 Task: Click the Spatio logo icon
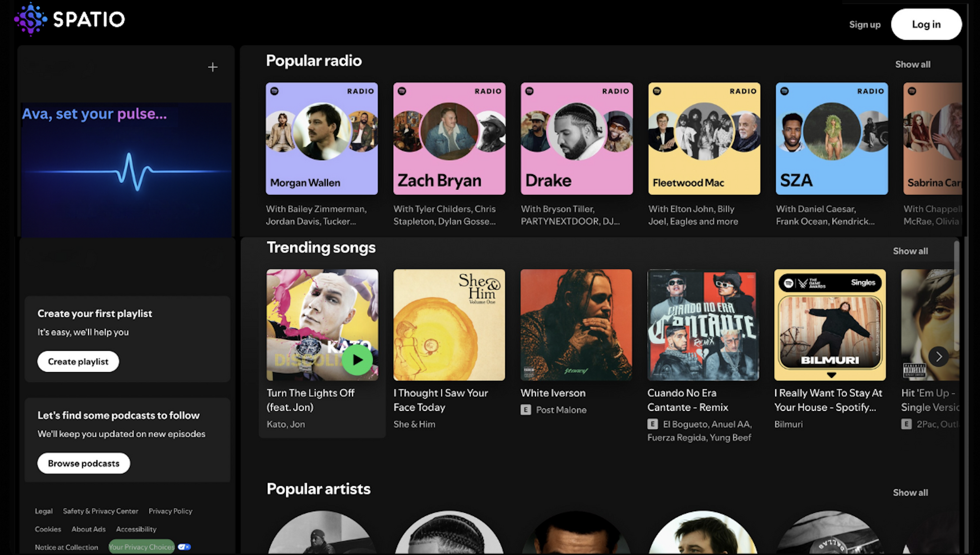point(30,19)
